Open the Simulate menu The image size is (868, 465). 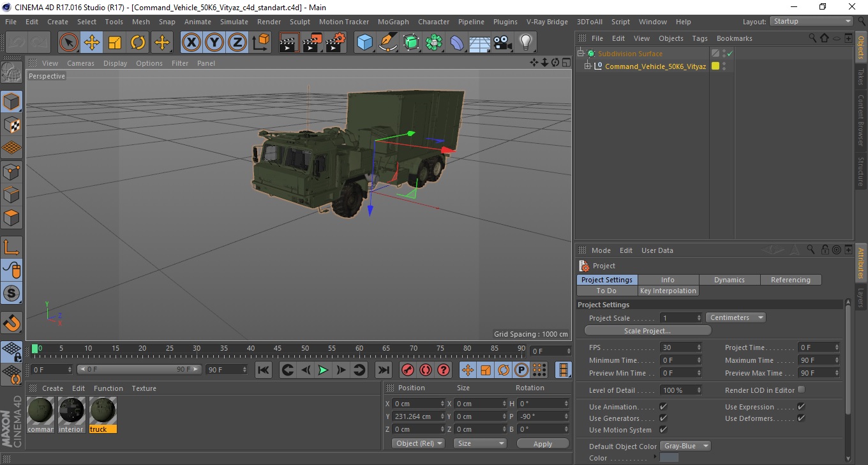coord(234,22)
